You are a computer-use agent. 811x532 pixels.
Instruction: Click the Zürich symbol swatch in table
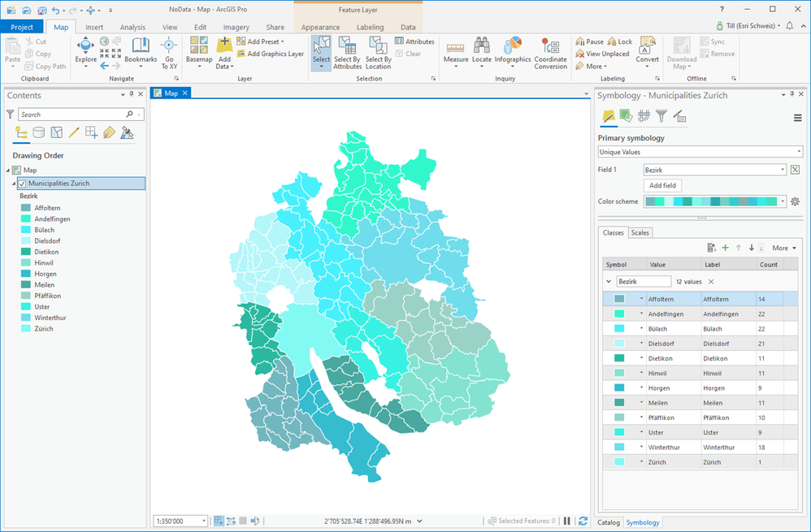[x=618, y=462]
